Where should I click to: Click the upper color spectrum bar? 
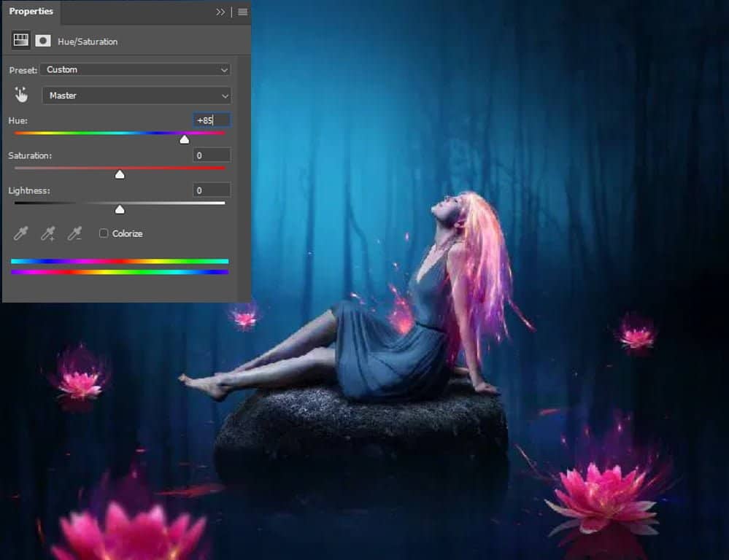tap(120, 261)
